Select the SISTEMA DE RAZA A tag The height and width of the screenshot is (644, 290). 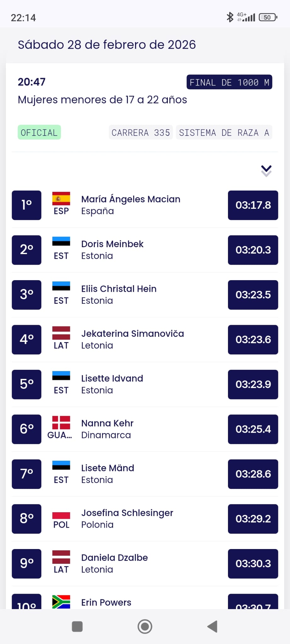[x=224, y=132]
